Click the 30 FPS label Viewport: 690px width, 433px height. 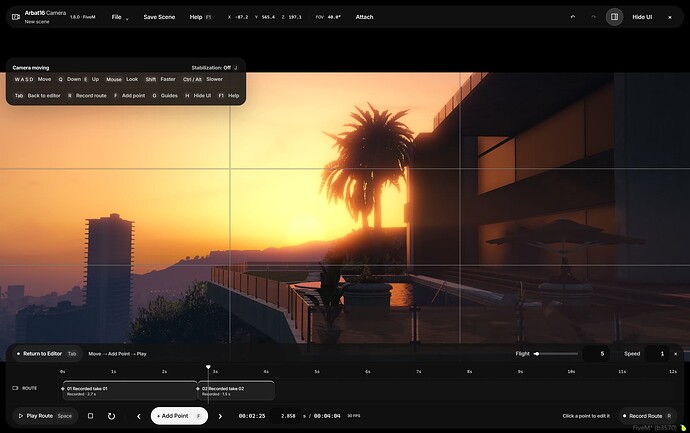[353, 416]
